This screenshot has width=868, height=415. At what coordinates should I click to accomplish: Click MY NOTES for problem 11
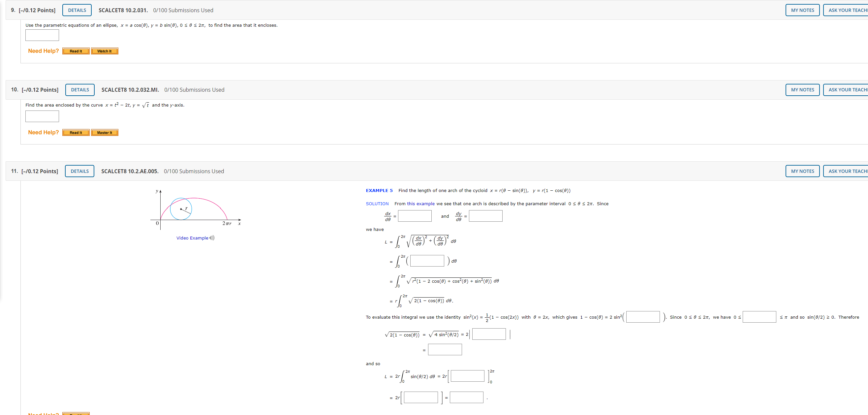tap(802, 171)
